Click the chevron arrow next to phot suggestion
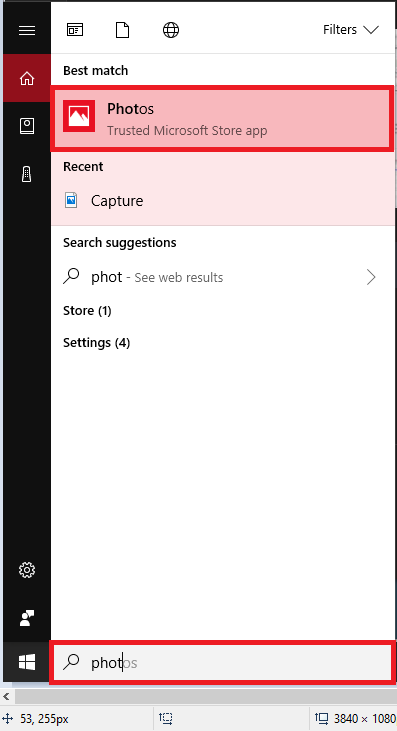This screenshot has width=397, height=731. tap(371, 277)
